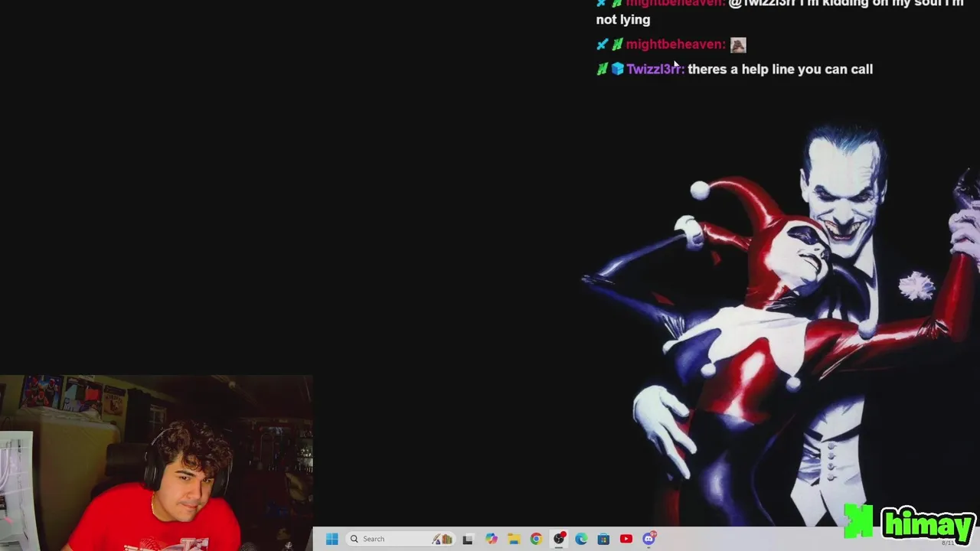
Task: Click the taskbar Search box
Action: tap(399, 539)
